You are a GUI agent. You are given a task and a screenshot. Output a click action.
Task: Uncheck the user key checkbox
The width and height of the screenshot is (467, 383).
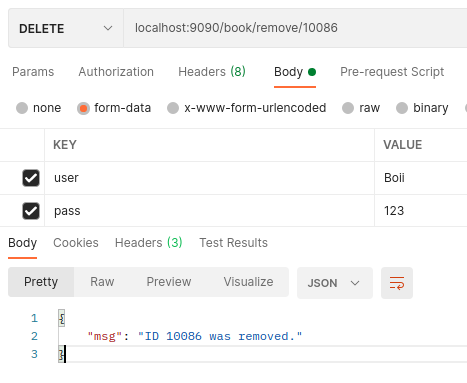31,178
